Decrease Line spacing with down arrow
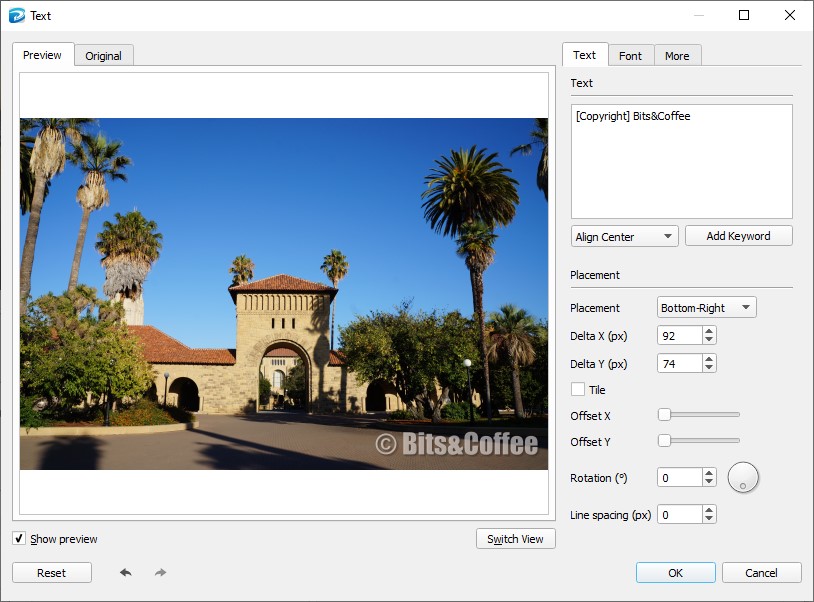Screen dimensions: 814x602 709,519
